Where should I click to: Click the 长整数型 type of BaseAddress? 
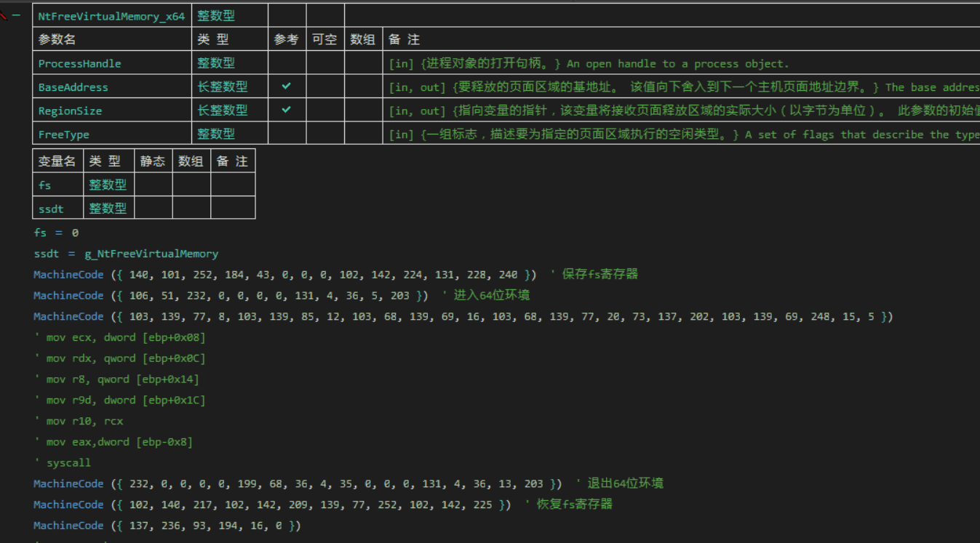pos(223,87)
